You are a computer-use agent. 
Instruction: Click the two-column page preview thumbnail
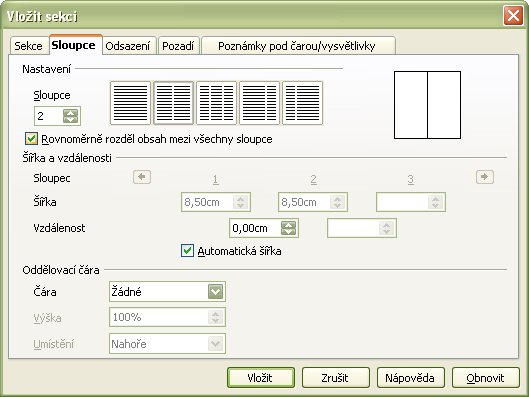[427, 105]
